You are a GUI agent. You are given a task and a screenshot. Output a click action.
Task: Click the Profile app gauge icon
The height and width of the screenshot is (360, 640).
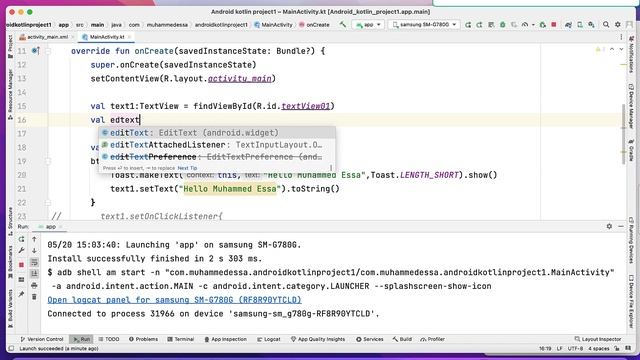525,25
